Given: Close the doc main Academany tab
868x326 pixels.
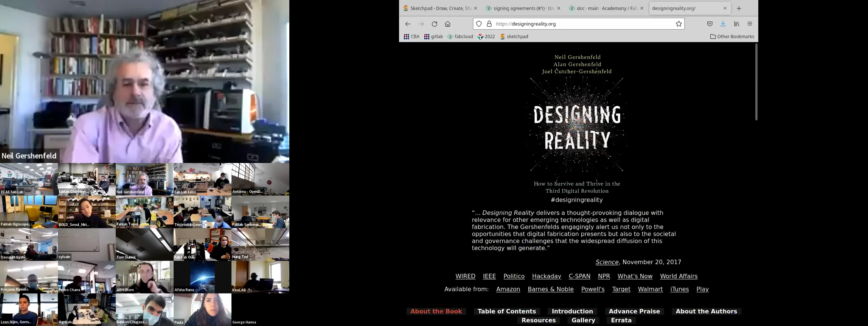Looking at the screenshot, I should point(642,8).
